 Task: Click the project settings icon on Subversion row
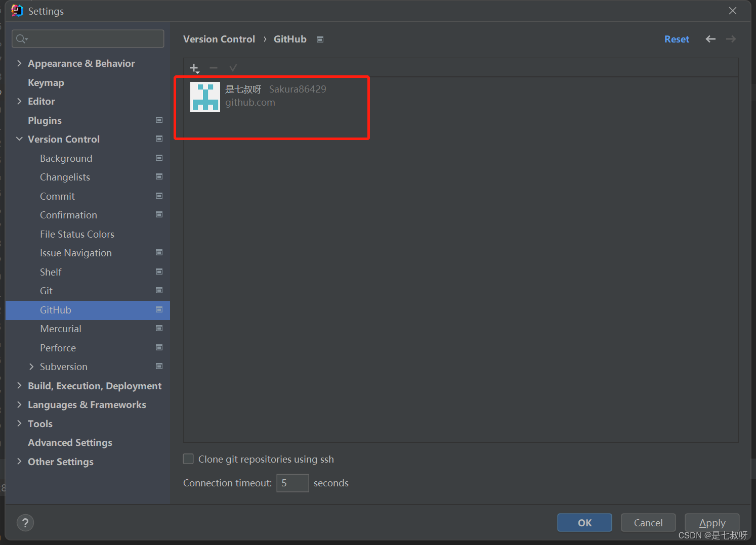point(159,367)
